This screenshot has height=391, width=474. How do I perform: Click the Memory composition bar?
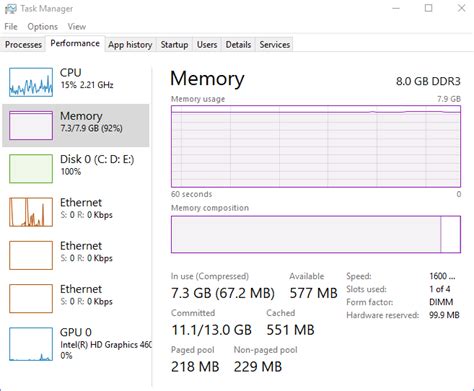click(x=316, y=234)
